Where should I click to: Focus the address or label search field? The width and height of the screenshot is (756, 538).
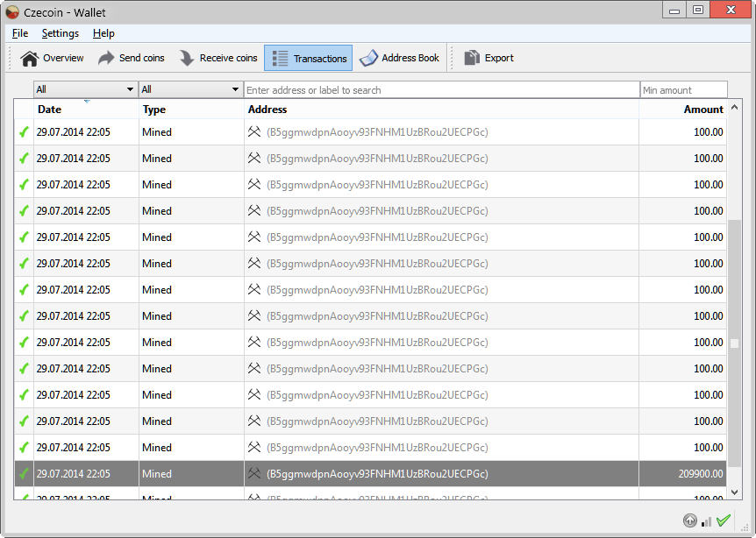coord(442,90)
